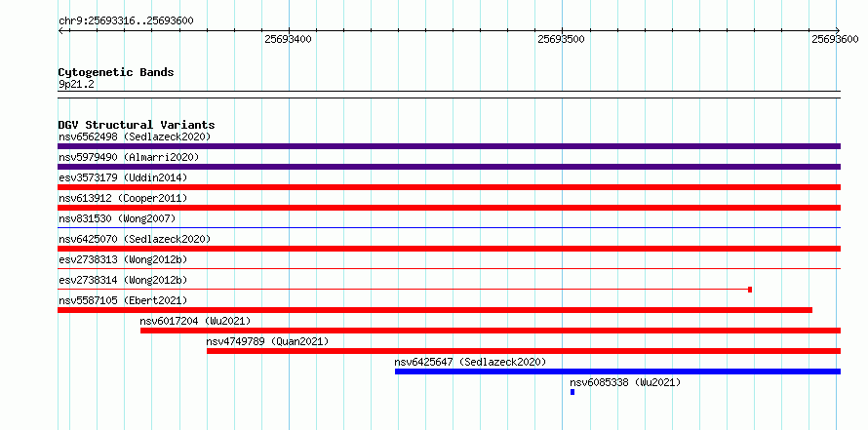Viewport: 868px width, 430px height.
Task: Click the right arrowhead of the ruler
Action: tap(838, 30)
